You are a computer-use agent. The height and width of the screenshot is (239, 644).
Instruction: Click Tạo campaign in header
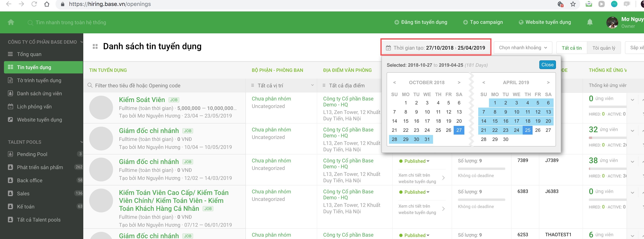(483, 22)
